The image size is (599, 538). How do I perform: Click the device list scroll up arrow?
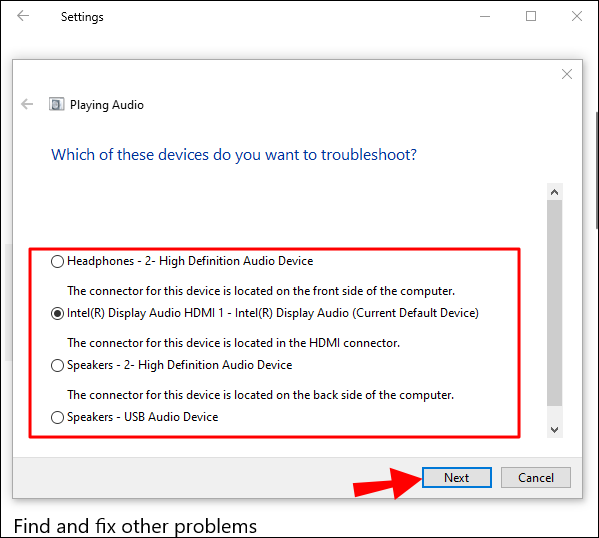click(x=555, y=192)
